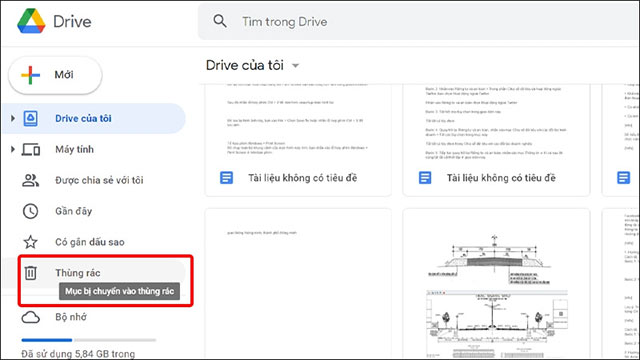Screen dimensions: 640x360
Task: Open the 'Drive của tôi' header dropdown arrow
Action: click(296, 66)
